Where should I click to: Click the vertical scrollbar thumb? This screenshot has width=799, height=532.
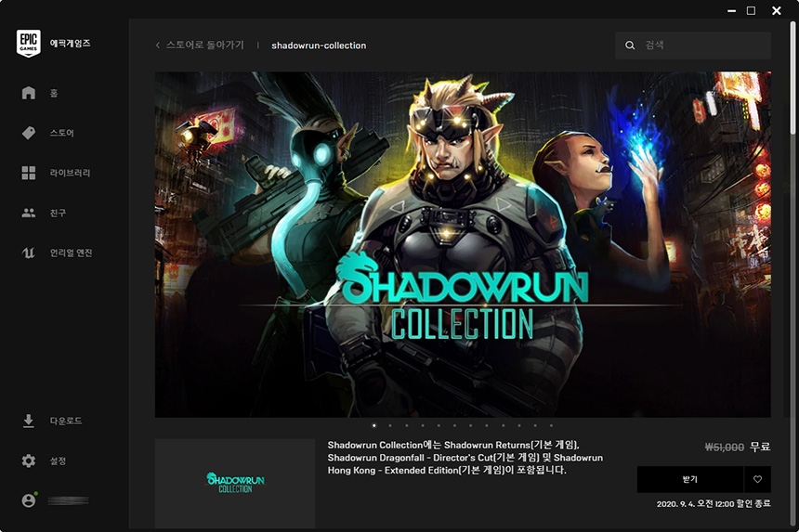point(792,77)
